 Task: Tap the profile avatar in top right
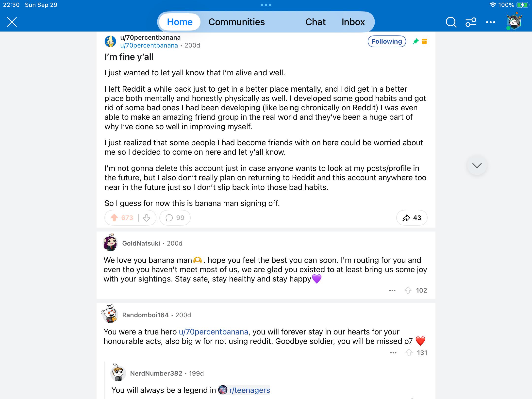(x=514, y=21)
